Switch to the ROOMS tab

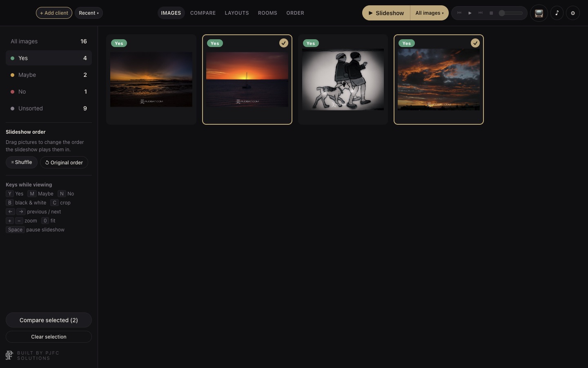[267, 13]
